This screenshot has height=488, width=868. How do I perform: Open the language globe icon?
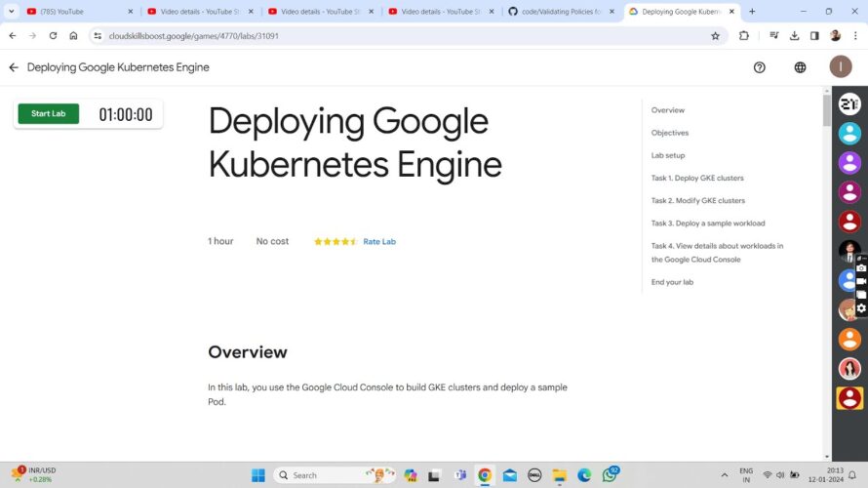tap(800, 67)
